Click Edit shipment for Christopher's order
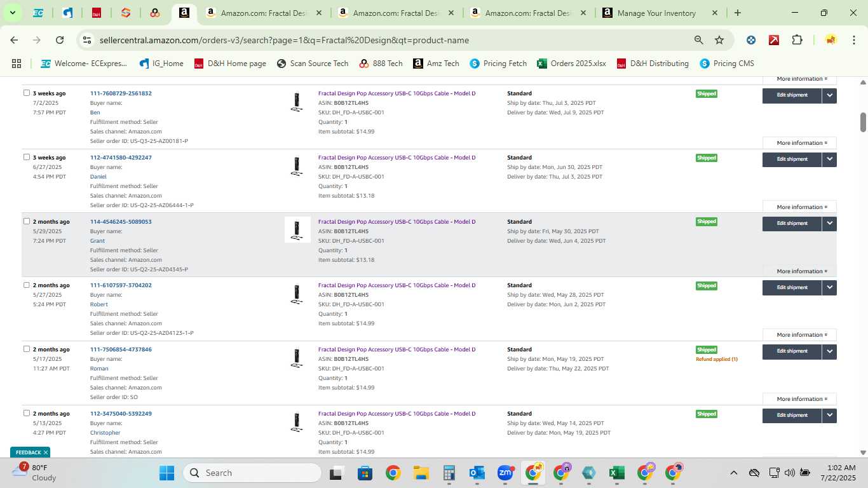The image size is (868, 488). [792, 416]
